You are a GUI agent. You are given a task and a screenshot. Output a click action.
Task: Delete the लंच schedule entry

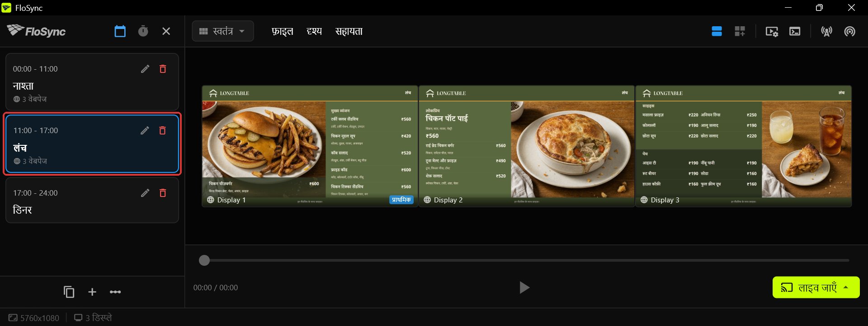click(163, 130)
